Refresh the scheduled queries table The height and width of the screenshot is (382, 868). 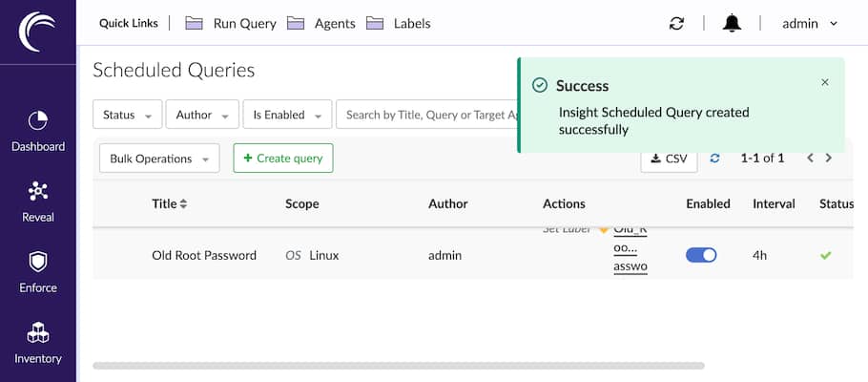coord(714,159)
